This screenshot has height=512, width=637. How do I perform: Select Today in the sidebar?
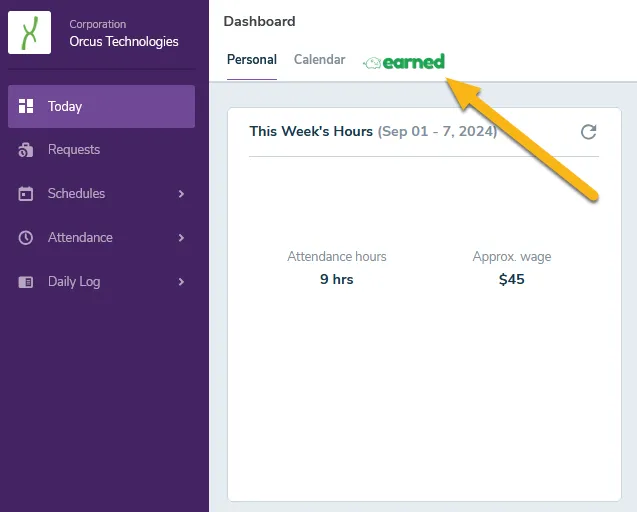point(101,106)
